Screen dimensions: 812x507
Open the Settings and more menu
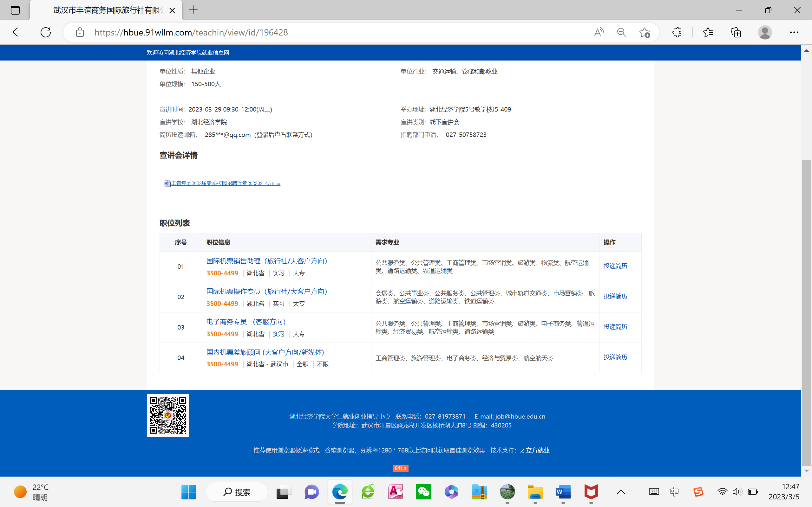pos(794,32)
